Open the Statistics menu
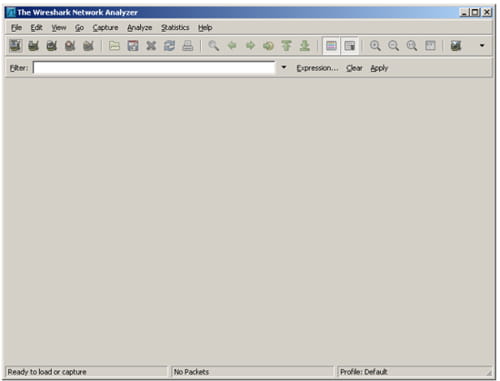This screenshot has height=381, width=500. [175, 28]
